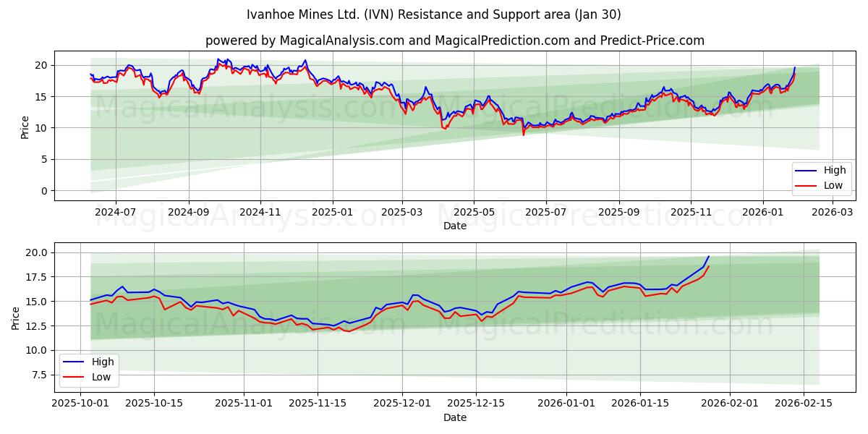
Task: Select the chart title mentioning Ivanhoe Mines
Action: [434, 13]
